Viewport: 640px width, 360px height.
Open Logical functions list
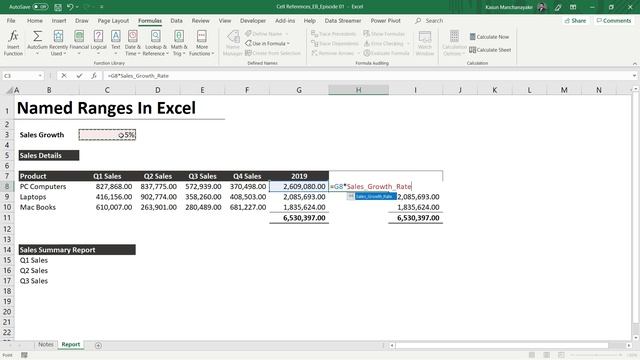[98, 42]
